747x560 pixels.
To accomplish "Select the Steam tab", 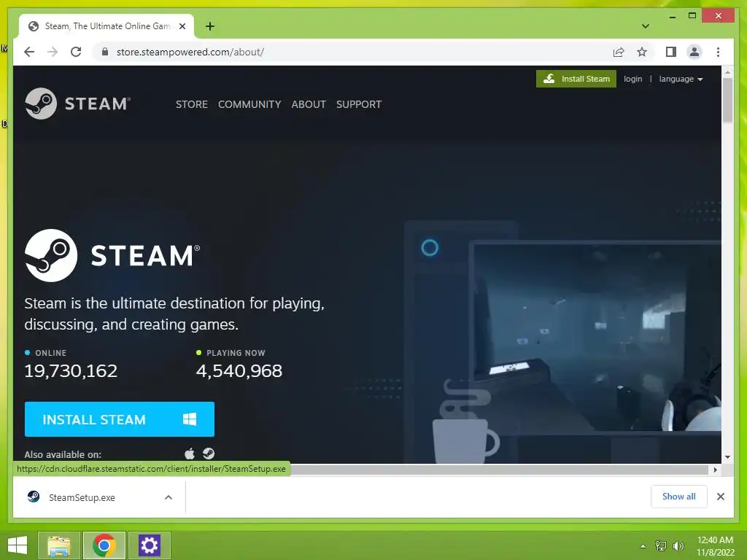I will pos(107,26).
